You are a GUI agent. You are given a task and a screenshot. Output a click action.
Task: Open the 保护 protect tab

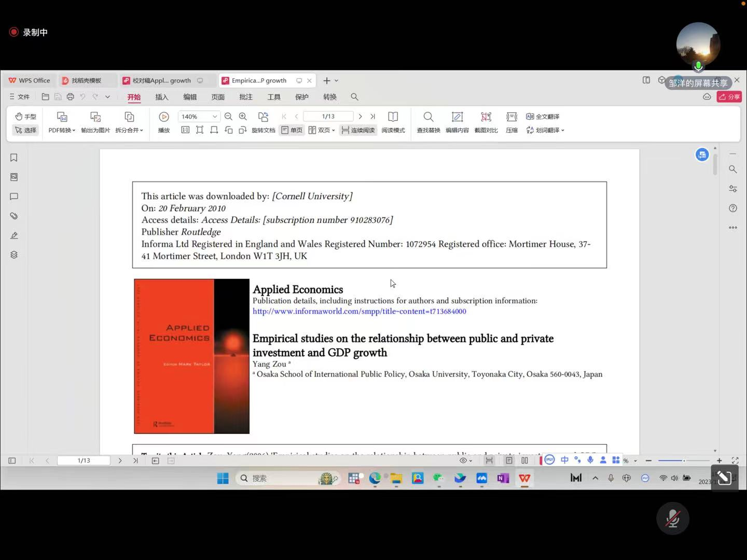click(302, 97)
